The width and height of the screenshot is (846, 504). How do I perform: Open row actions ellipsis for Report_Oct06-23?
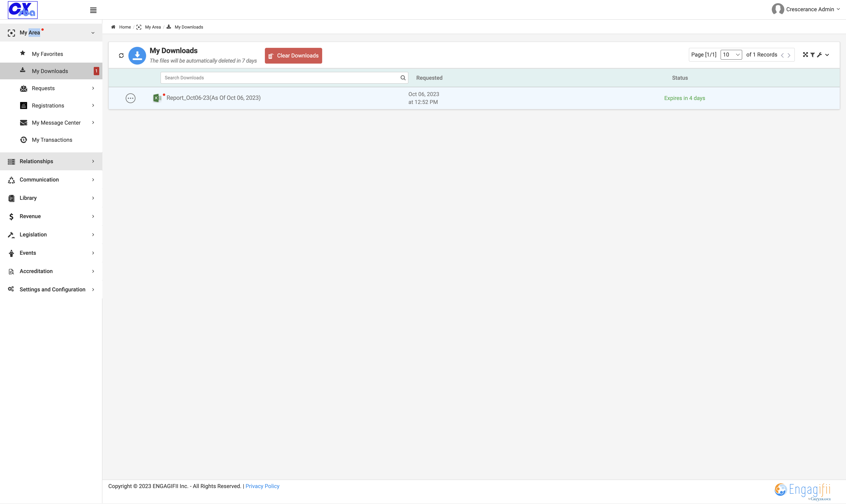[130, 98]
